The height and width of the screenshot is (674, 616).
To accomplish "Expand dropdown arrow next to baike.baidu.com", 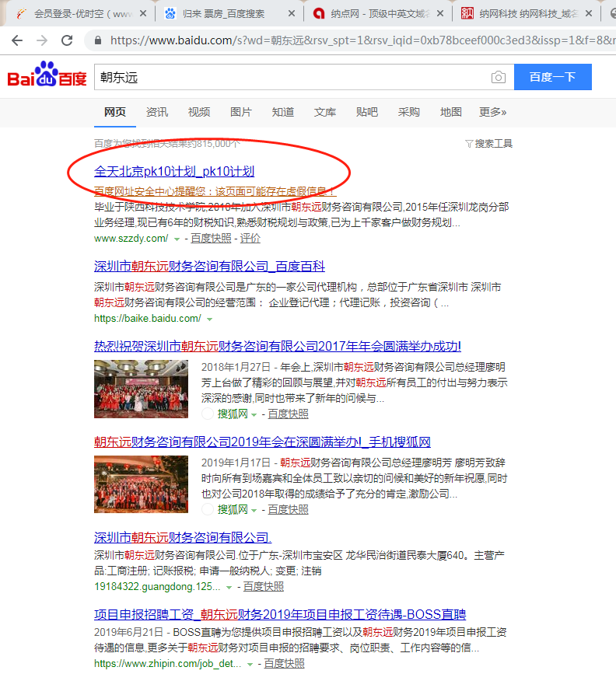I will click(x=210, y=319).
